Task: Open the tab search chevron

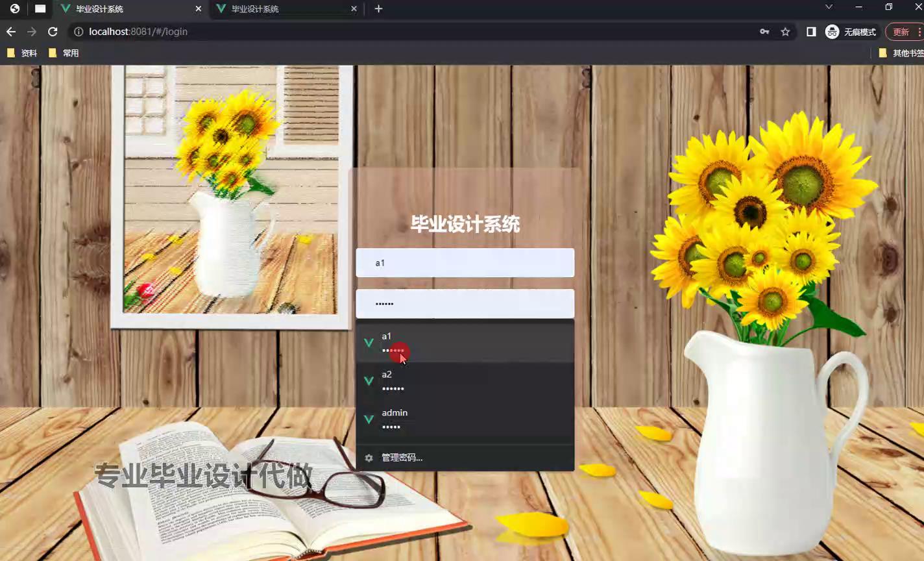Action: pos(829,7)
